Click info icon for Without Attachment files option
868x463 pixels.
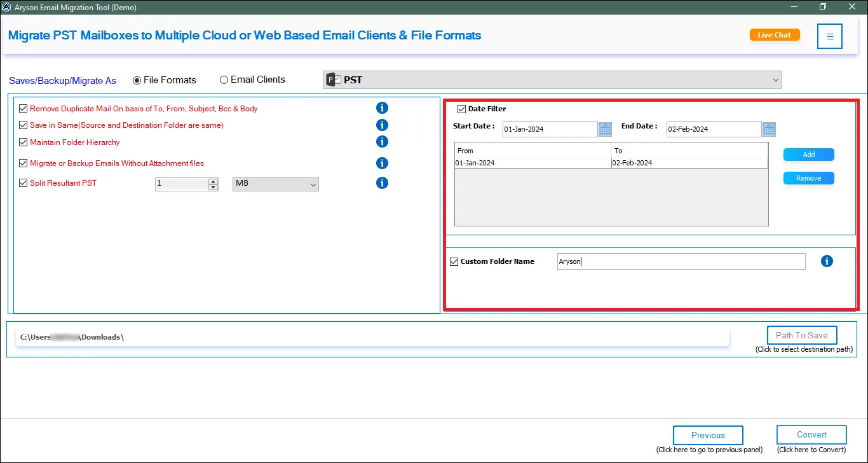coord(382,163)
